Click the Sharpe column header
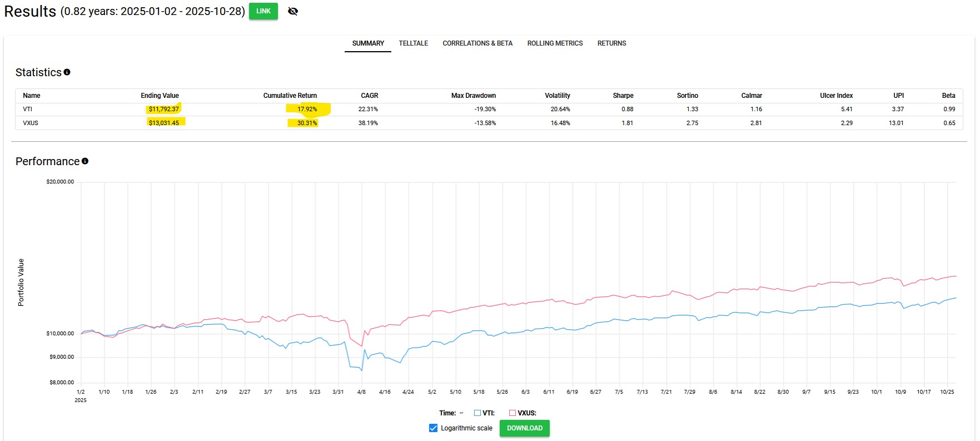The width and height of the screenshot is (980, 441). (623, 96)
